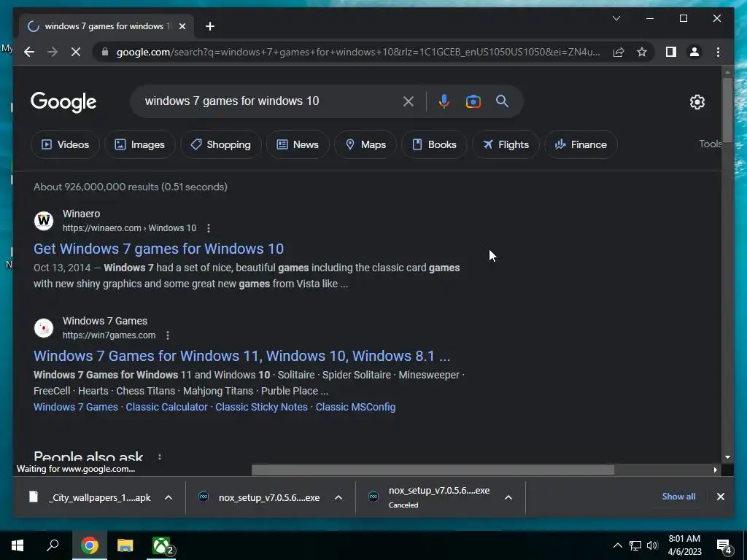Click the horizontal scrollbar thumb
The width and height of the screenshot is (747, 560).
coord(433,470)
